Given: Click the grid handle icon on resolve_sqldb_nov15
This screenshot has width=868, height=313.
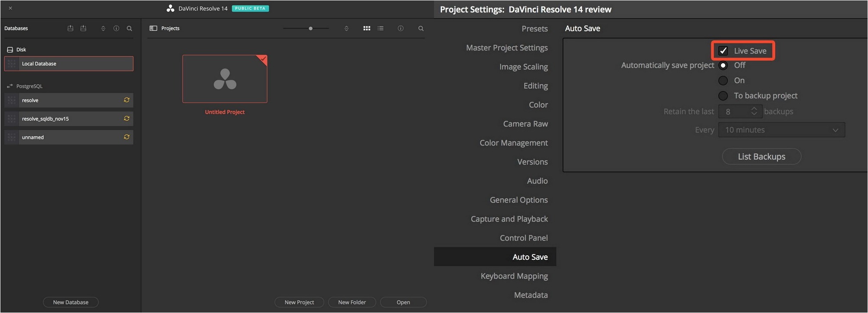Looking at the screenshot, I should (x=12, y=119).
